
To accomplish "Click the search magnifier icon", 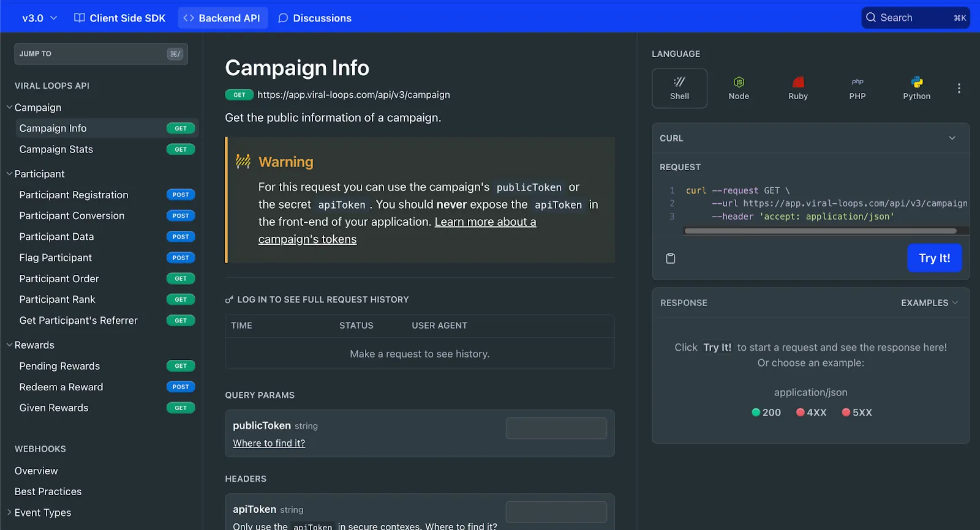I will 871,18.
